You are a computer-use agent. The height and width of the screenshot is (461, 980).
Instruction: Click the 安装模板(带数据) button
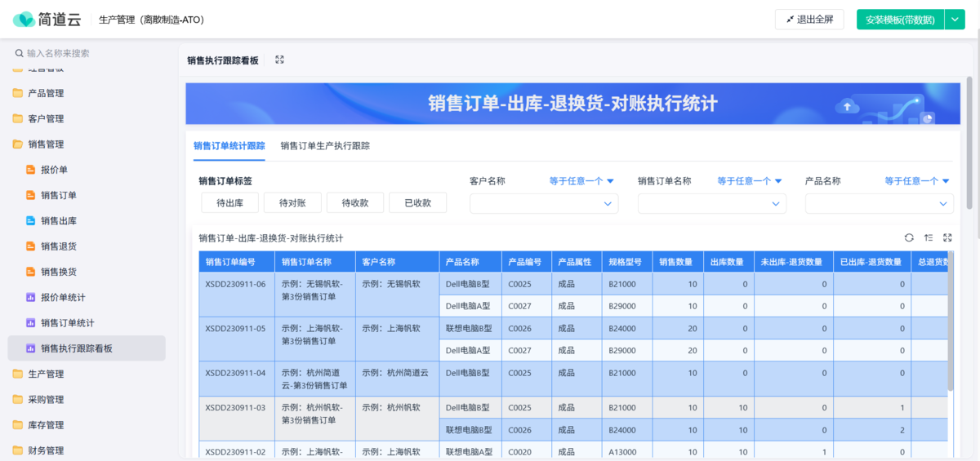(900, 20)
